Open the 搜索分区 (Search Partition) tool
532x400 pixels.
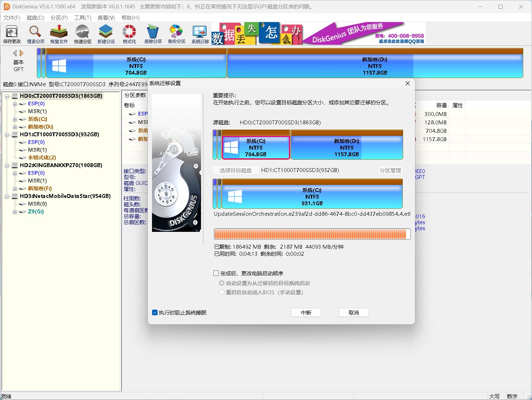pos(36,34)
